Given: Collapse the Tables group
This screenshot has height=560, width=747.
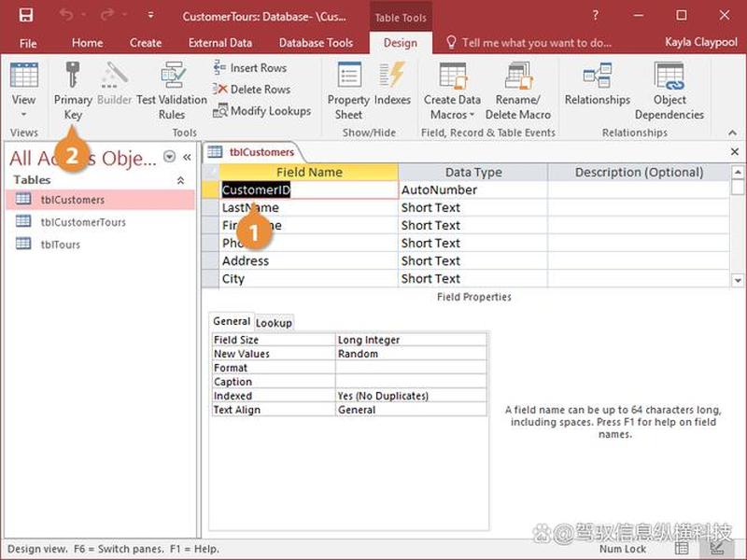Looking at the screenshot, I should [180, 180].
